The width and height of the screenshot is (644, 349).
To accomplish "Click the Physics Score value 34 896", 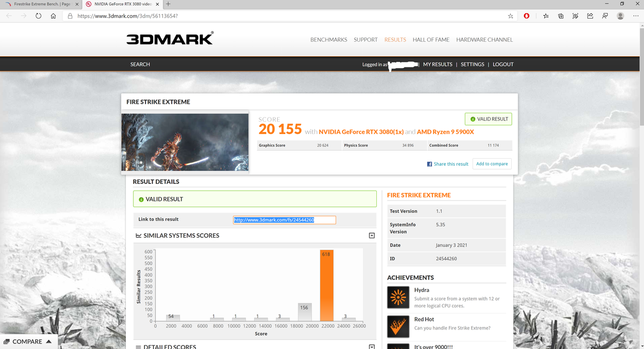I will [x=408, y=146].
